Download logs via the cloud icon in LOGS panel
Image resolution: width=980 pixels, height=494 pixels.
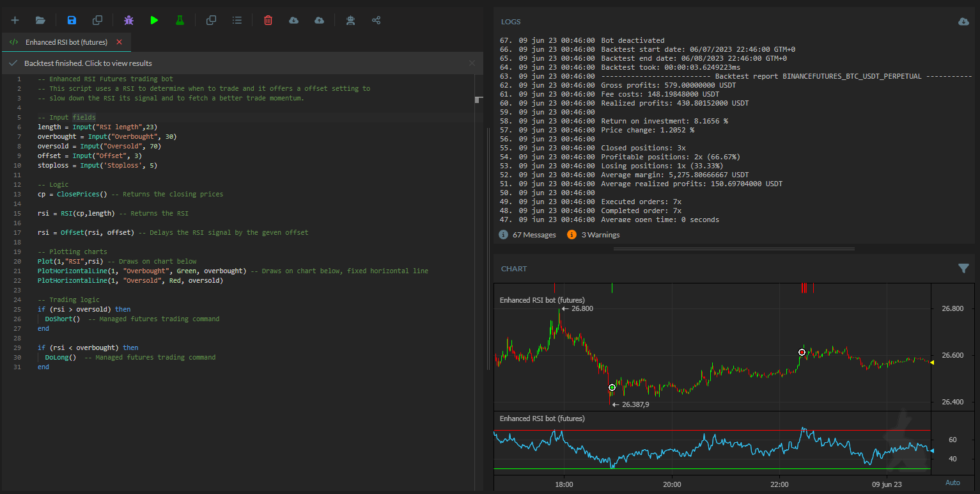(963, 21)
